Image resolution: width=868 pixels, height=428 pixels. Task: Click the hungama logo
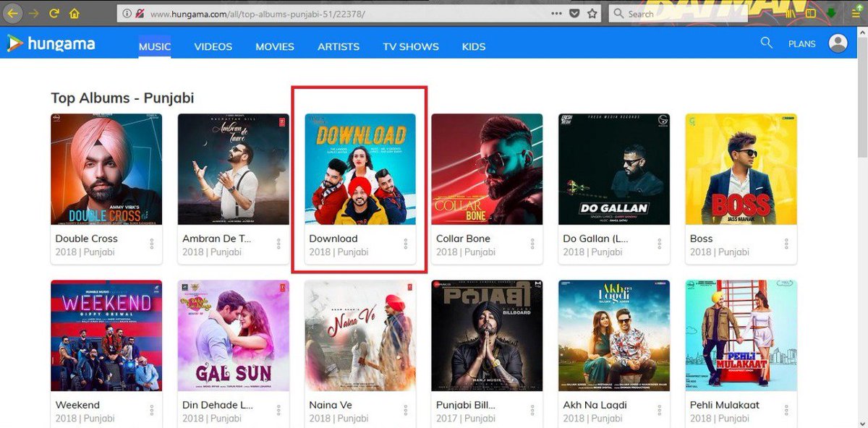pos(51,44)
